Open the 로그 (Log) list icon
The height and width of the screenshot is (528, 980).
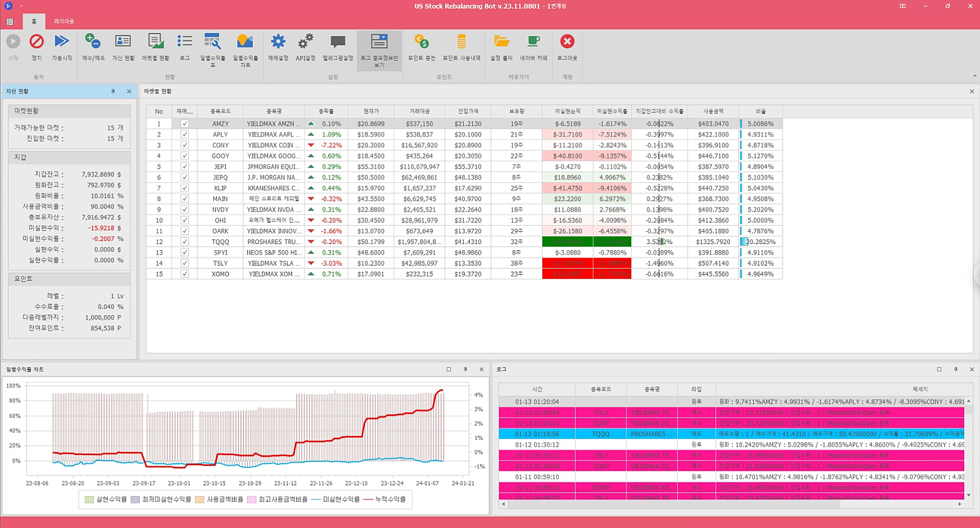[x=185, y=42]
